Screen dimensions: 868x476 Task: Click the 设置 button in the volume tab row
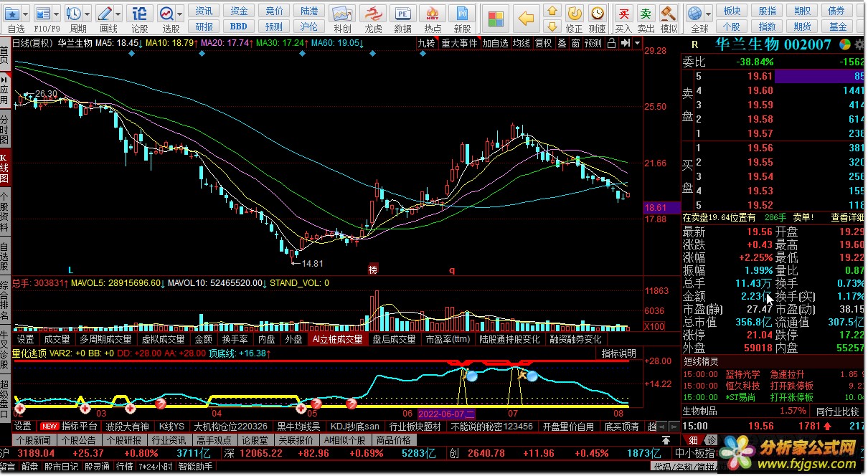(25, 340)
